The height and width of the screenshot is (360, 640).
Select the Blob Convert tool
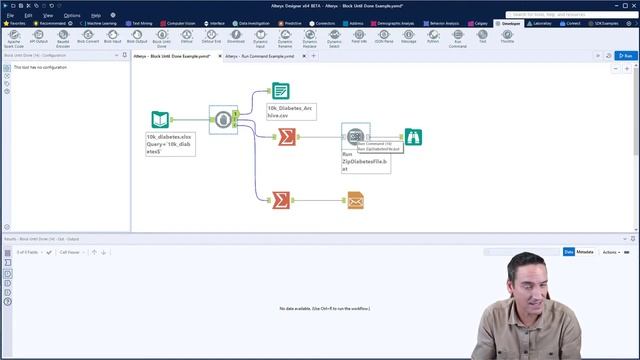88,37
